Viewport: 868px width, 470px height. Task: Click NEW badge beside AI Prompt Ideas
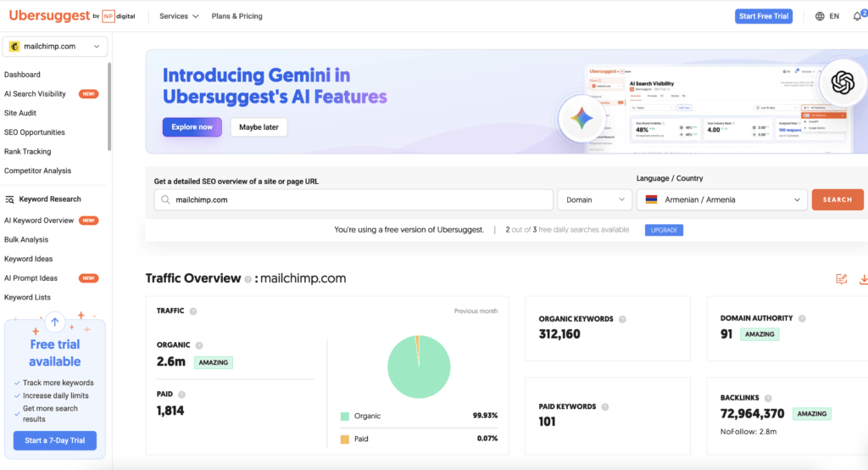coord(88,278)
